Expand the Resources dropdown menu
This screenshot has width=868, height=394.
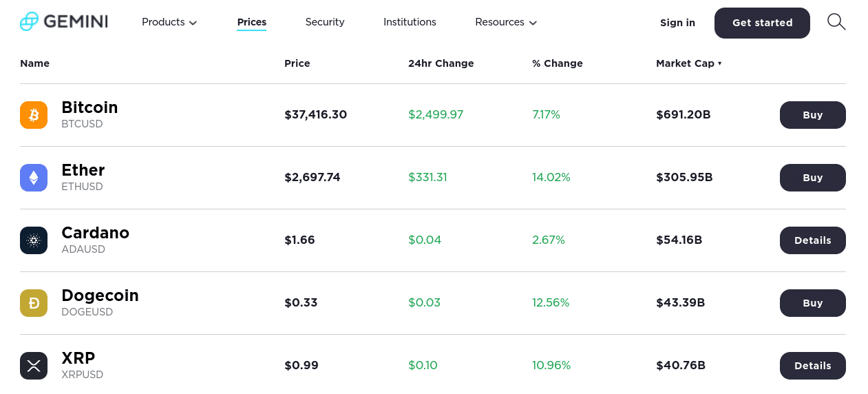[506, 22]
